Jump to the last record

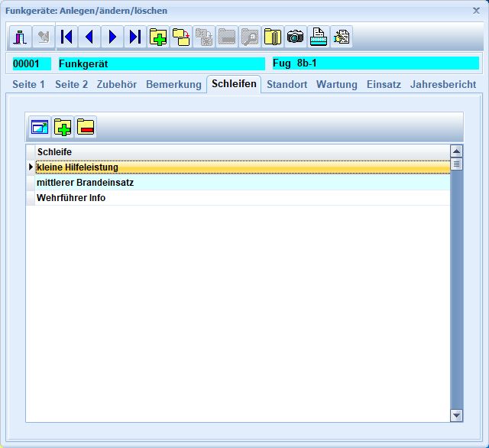135,37
